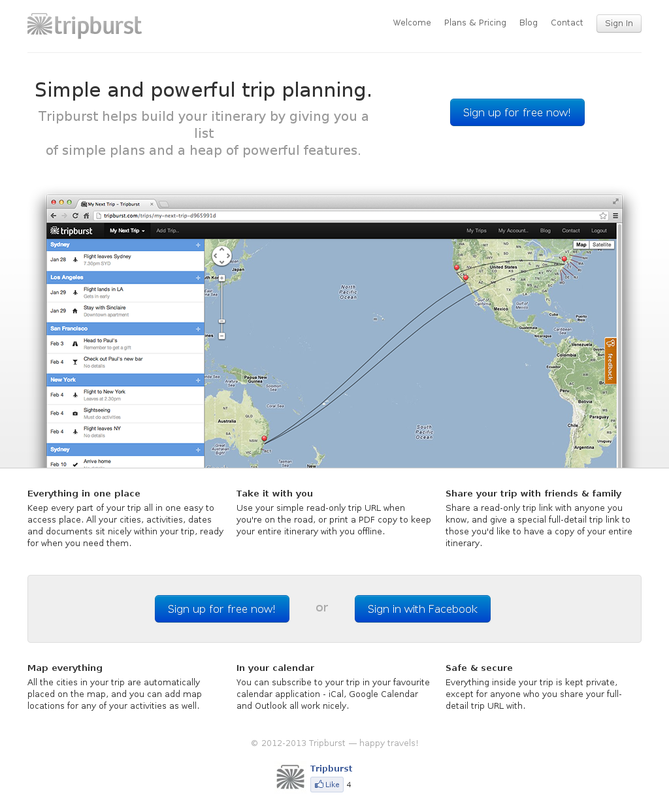Screen dimensions: 669x812
Task: Select the Map view toggle
Action: (x=581, y=245)
